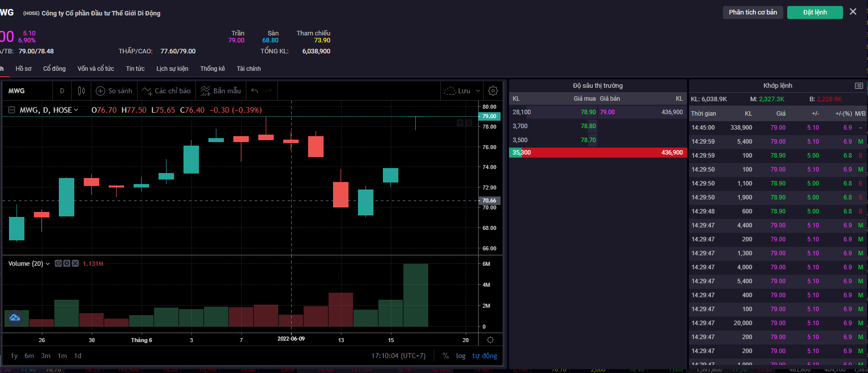Viewport: 868px width, 373px height.
Task: Open Phân tích cơ bản analysis
Action: coord(753,12)
